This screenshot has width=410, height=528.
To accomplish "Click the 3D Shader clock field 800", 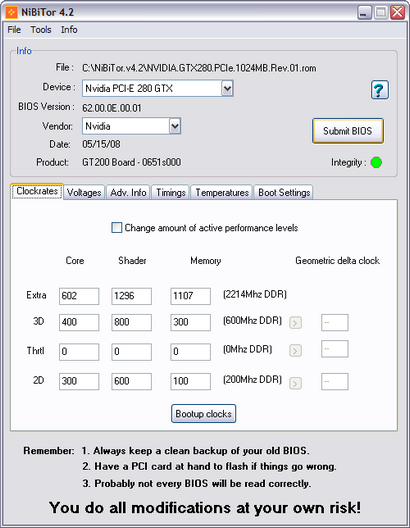I will pyautogui.click(x=131, y=322).
